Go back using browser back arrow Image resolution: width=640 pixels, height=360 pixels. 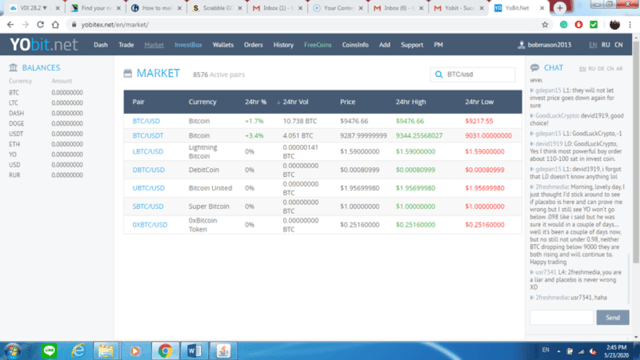[x=10, y=24]
